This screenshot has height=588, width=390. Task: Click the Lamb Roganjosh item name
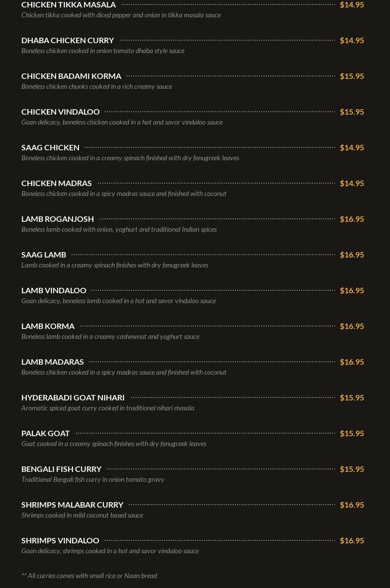[x=58, y=219]
